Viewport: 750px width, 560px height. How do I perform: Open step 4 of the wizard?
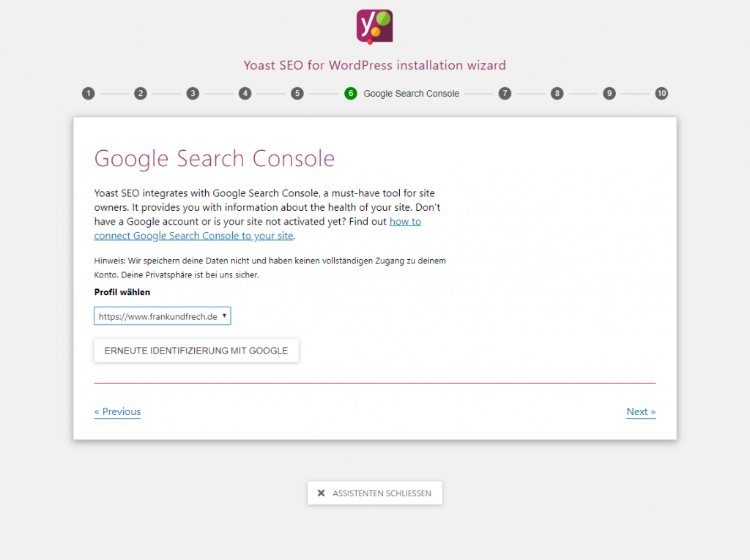(245, 94)
